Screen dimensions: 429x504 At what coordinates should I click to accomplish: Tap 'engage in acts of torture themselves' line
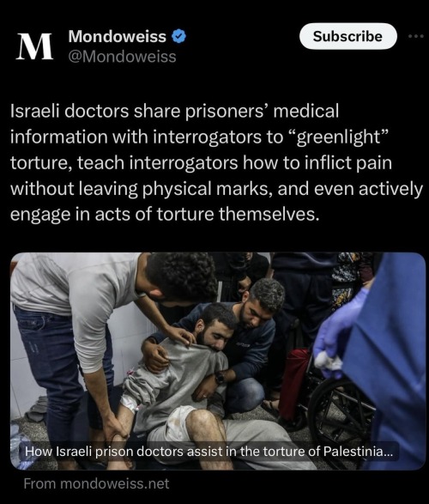click(165, 215)
